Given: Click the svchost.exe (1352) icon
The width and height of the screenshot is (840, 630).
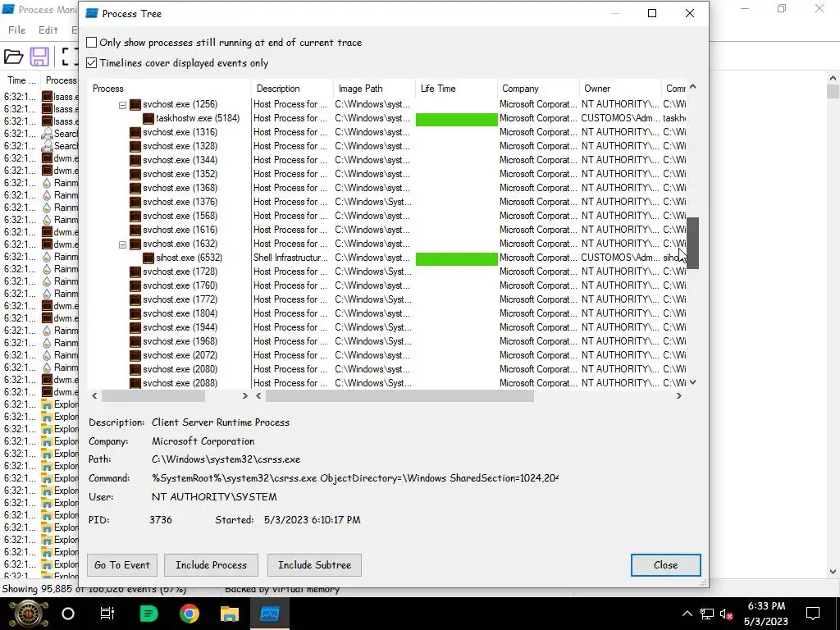Looking at the screenshot, I should 135,174.
